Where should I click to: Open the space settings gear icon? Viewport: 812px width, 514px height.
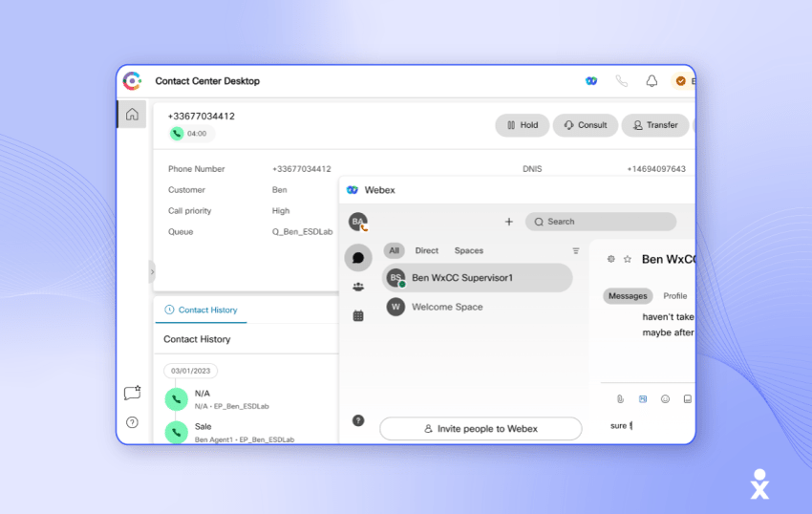[x=611, y=259]
